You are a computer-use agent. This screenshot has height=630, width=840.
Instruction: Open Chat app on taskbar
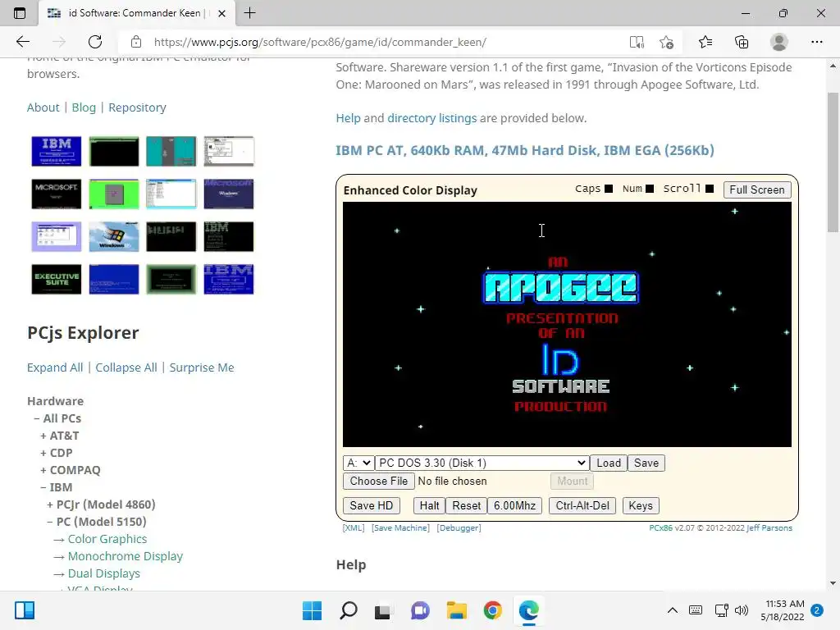tap(420, 610)
